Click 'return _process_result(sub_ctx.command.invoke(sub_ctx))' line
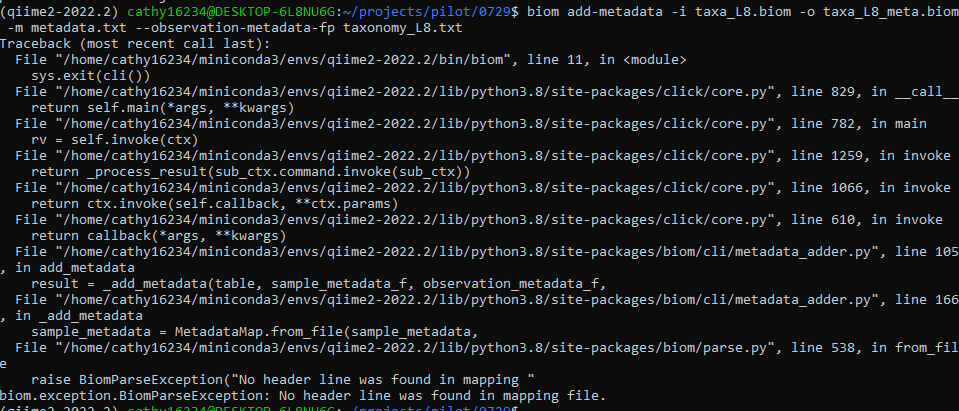959x411 pixels. (x=251, y=171)
